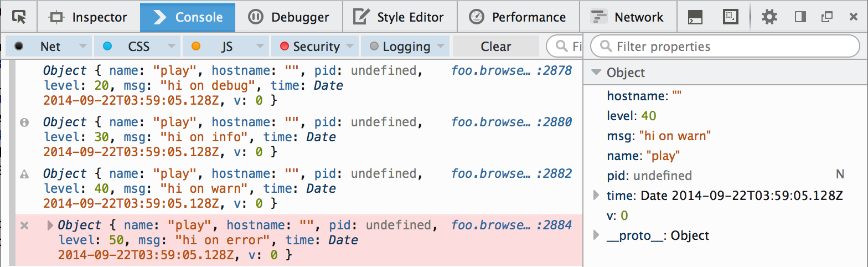Screen dimensions: 868x267
Task: Close the developer tools panel
Action: [853, 17]
